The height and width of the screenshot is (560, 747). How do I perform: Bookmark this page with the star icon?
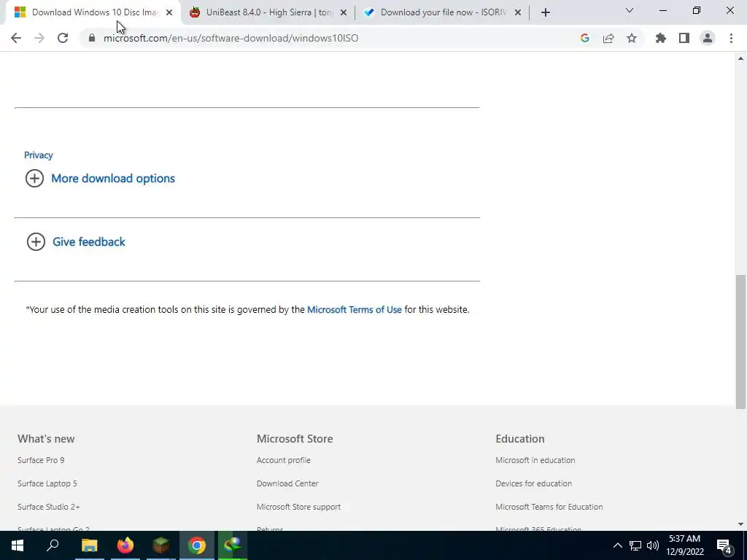pyautogui.click(x=632, y=38)
